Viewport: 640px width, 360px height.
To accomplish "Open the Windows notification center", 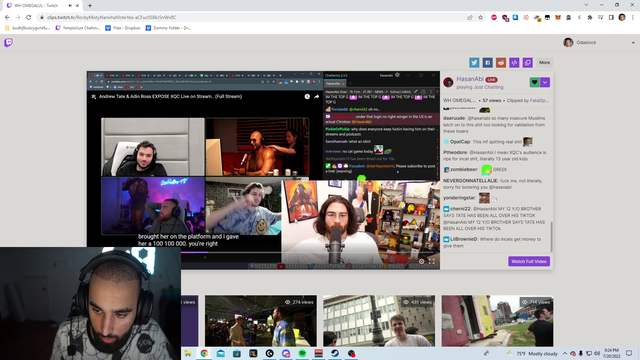I will (x=629, y=353).
